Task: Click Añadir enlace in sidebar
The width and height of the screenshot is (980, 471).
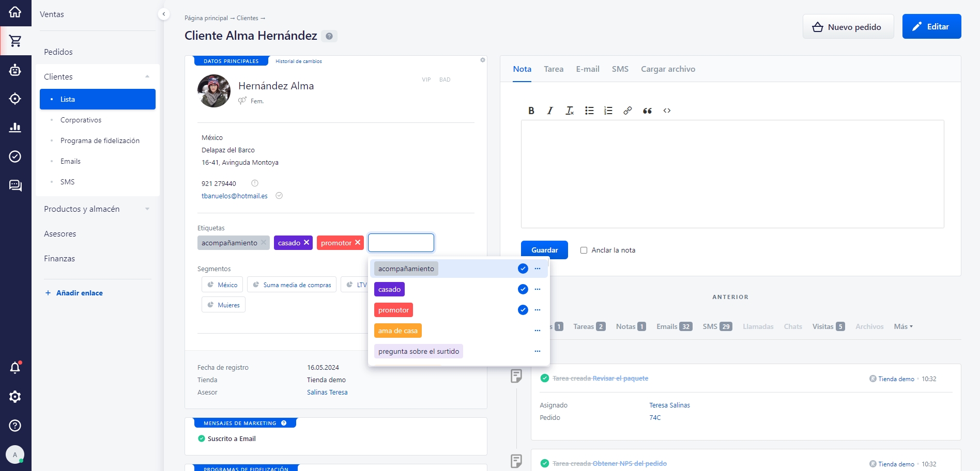Action: [x=74, y=293]
